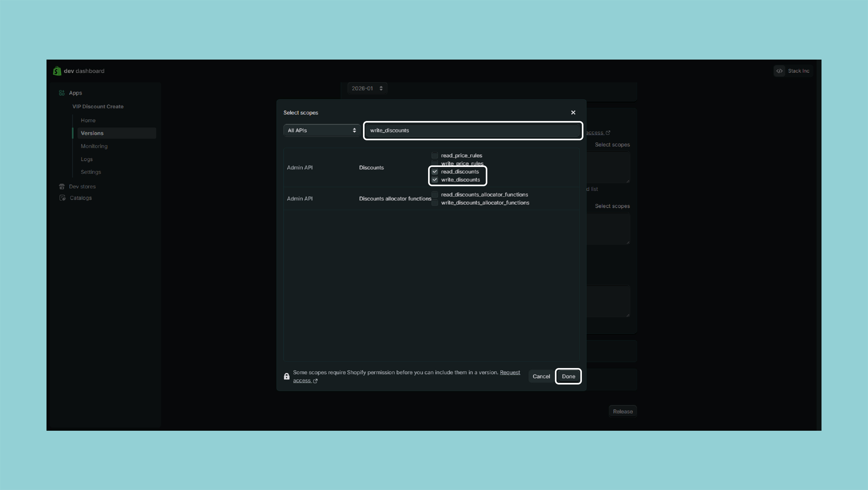Image resolution: width=868 pixels, height=490 pixels.
Task: Uncheck the read_discounts checkbox
Action: coord(435,172)
